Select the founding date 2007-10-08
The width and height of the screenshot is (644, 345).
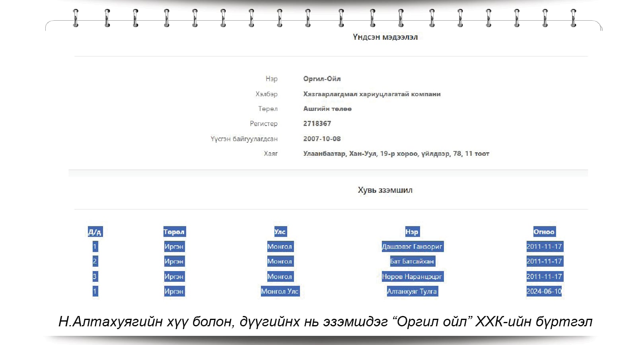[x=322, y=139]
